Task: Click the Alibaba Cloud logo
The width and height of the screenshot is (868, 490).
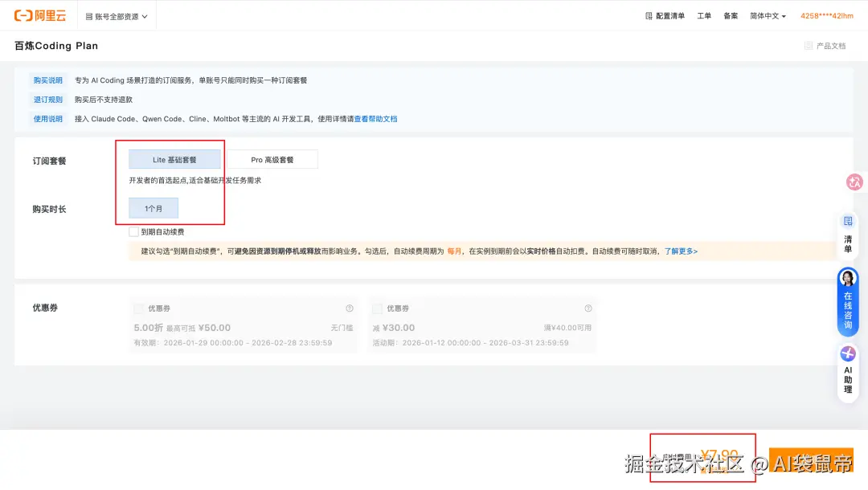Action: (x=39, y=14)
